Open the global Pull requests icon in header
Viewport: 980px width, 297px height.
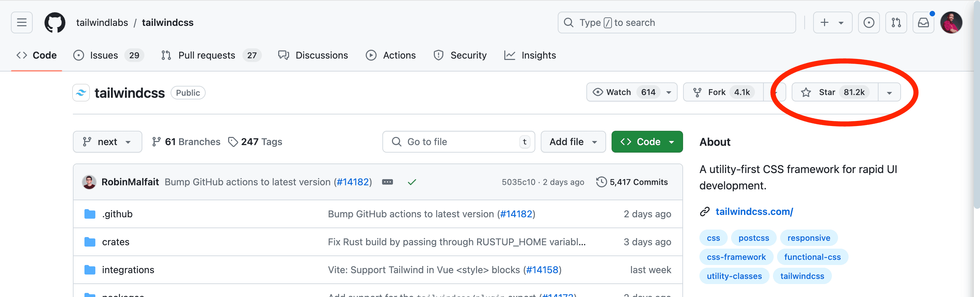point(896,22)
